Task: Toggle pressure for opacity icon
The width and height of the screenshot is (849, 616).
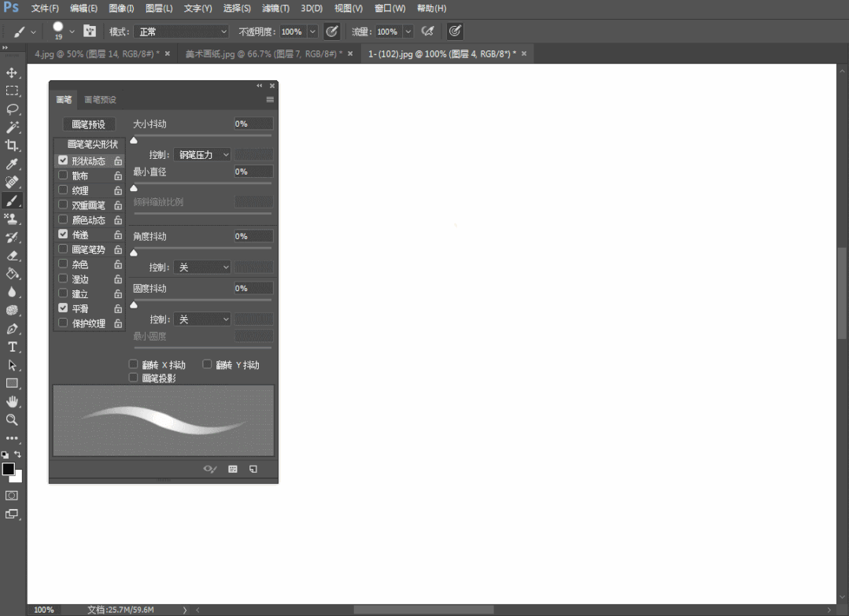Action: 332,31
